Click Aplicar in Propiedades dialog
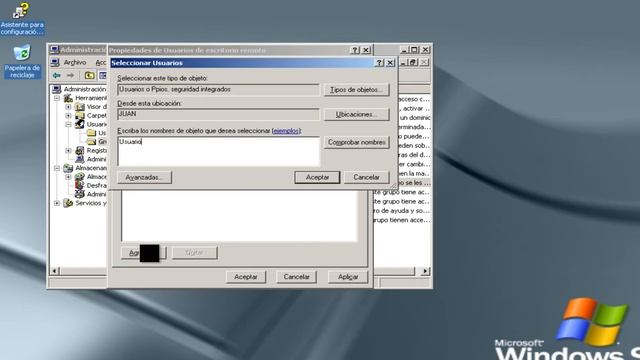640x360 pixels. click(348, 277)
